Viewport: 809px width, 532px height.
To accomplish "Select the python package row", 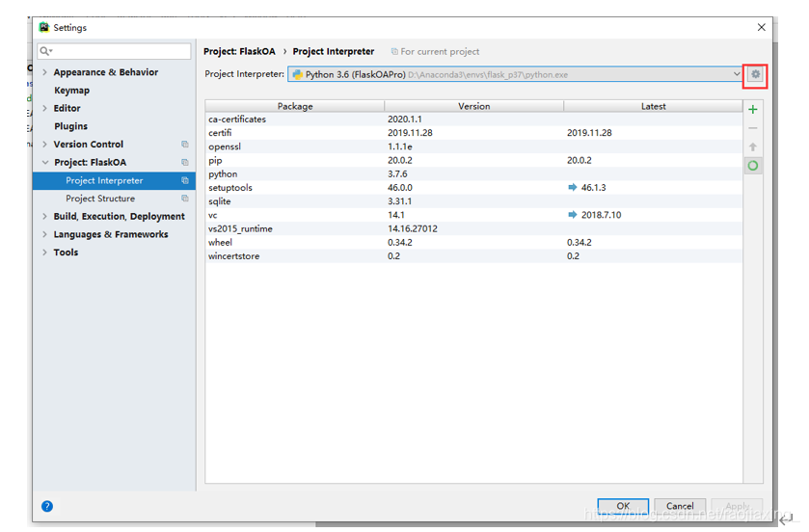I will click(x=473, y=173).
